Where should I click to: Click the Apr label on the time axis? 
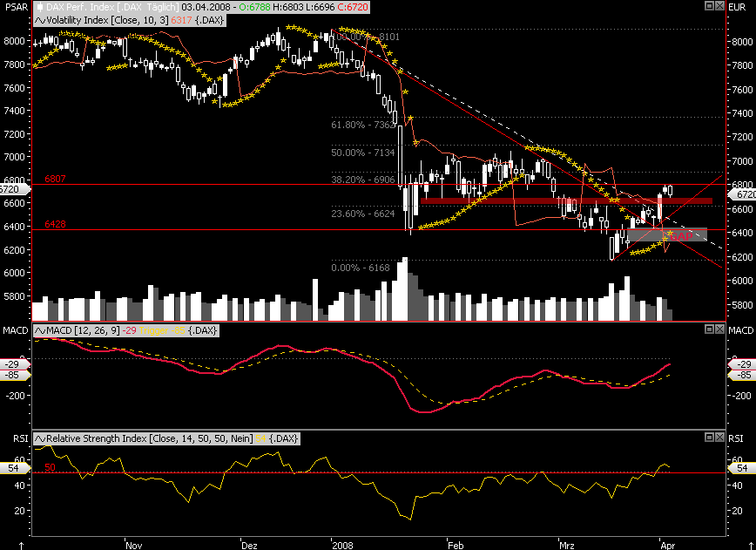point(667,545)
